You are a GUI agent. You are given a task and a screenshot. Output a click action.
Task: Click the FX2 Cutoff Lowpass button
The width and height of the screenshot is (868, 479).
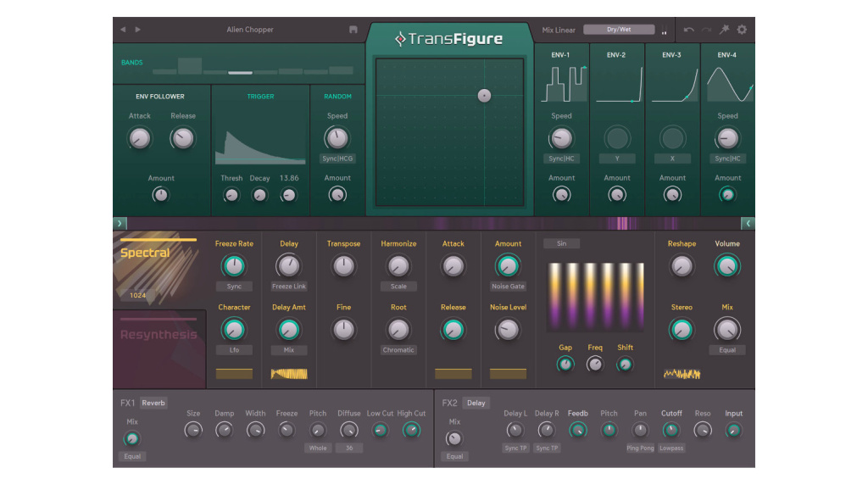(671, 448)
